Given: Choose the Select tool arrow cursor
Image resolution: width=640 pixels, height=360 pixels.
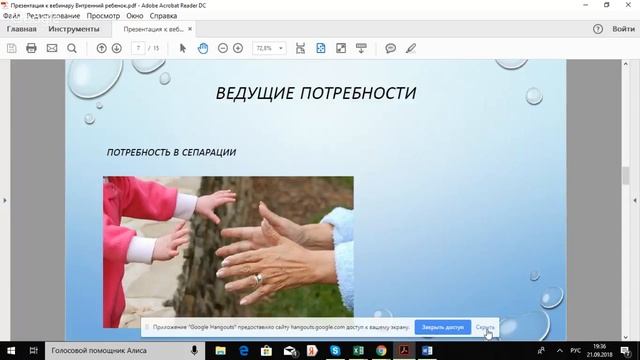Looking at the screenshot, I should (182, 48).
